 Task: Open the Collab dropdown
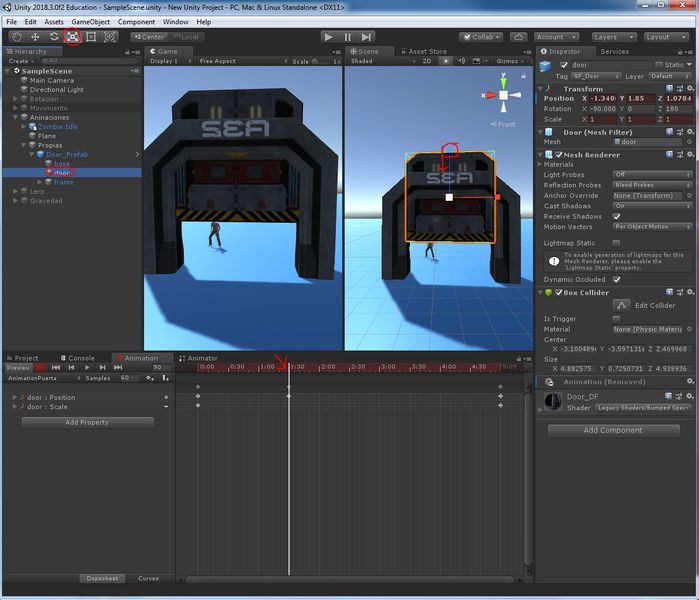(481, 37)
